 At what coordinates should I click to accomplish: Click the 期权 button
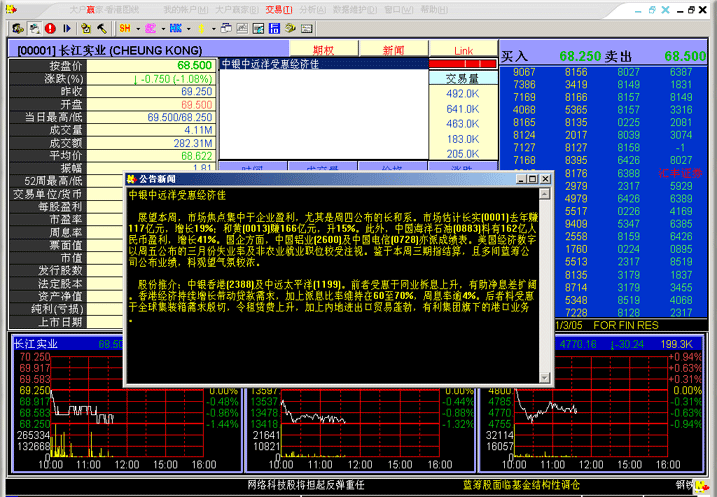[324, 49]
